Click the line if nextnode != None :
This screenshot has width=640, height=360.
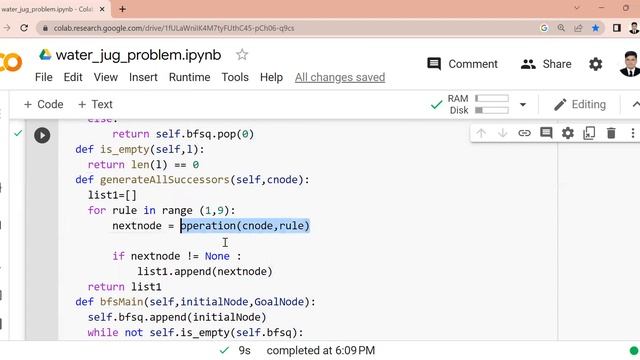[177, 256]
